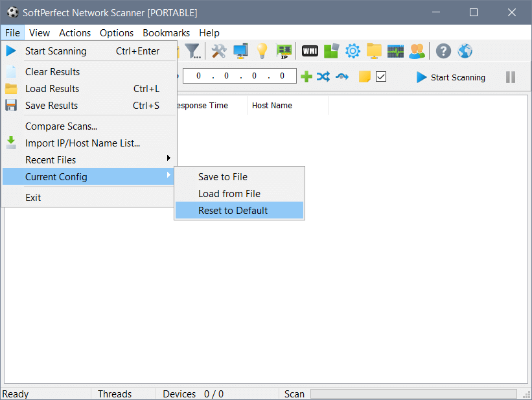Click the yellow folder Load Results icon
Image resolution: width=532 pixels, height=400 pixels.
click(11, 89)
